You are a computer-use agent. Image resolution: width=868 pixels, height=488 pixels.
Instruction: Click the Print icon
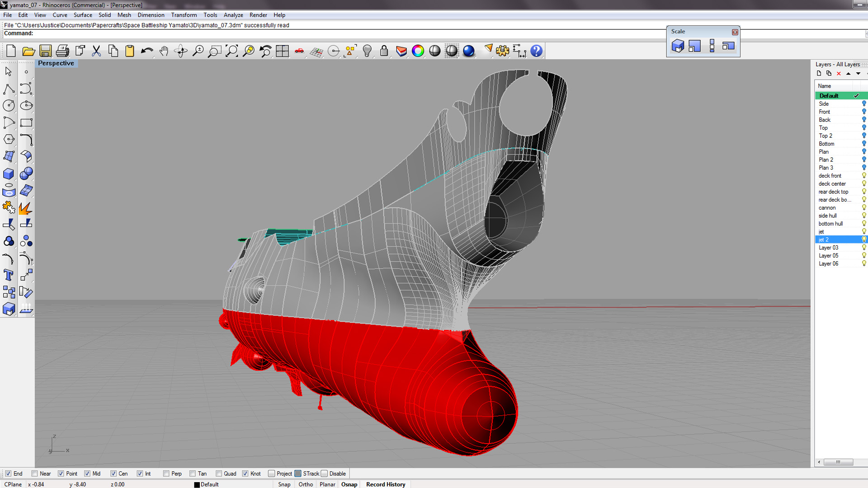[62, 51]
